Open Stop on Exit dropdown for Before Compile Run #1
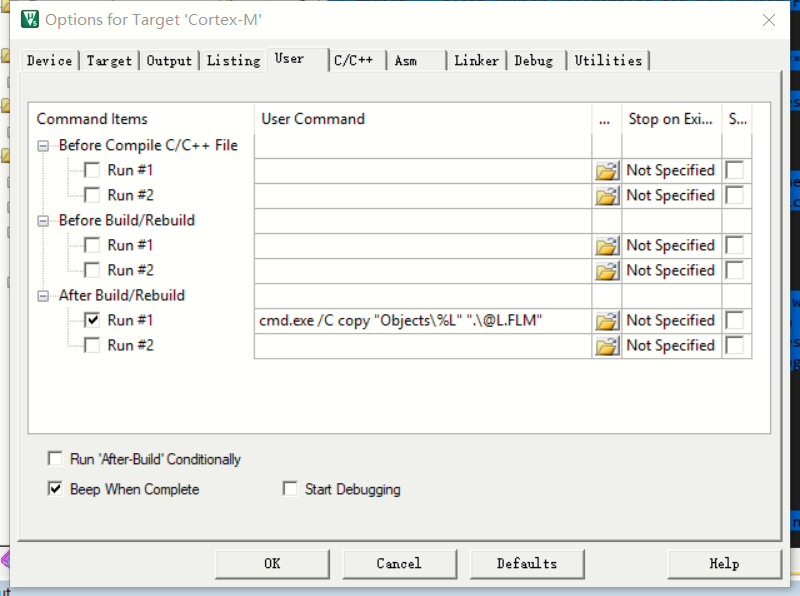This screenshot has height=596, width=800. [x=671, y=170]
